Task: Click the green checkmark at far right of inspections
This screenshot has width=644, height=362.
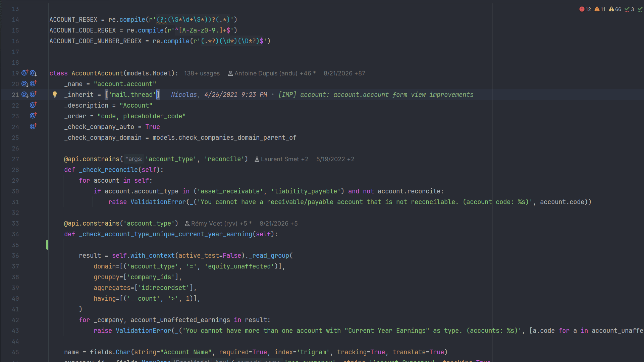Action: tap(640, 9)
